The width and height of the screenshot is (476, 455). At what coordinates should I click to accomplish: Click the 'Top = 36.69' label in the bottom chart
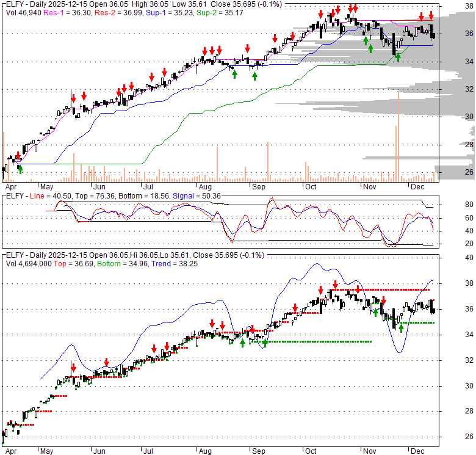[73, 264]
